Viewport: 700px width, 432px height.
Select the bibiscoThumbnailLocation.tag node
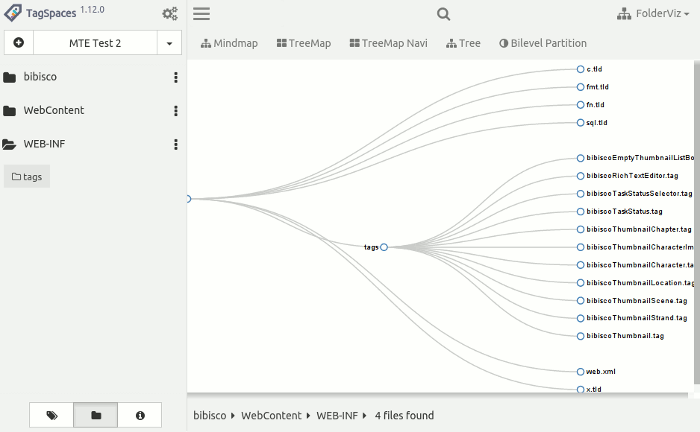tap(635, 283)
